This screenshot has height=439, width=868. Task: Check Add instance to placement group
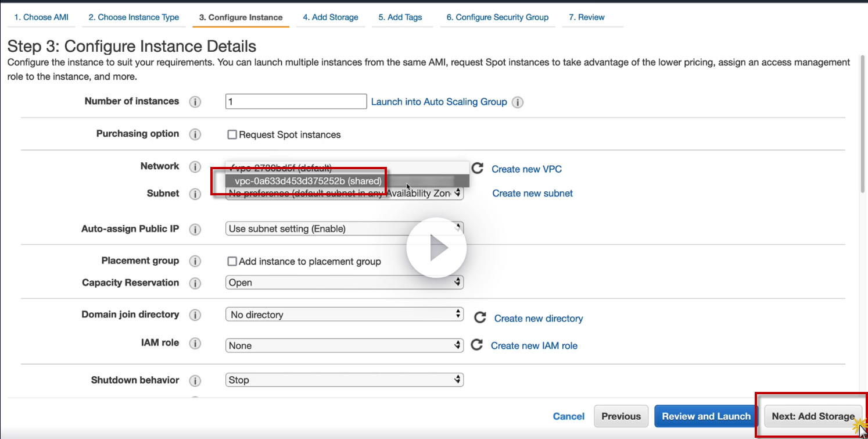[x=232, y=262]
